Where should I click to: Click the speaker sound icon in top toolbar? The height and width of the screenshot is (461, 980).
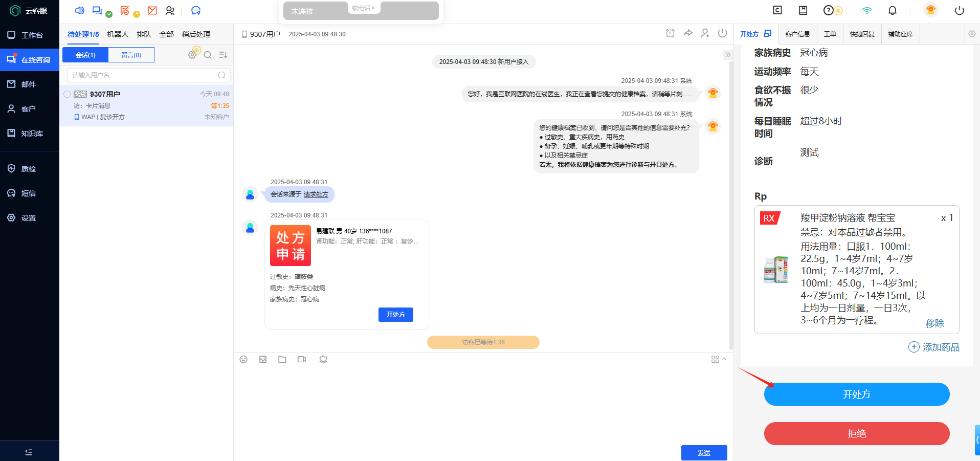pos(79,10)
